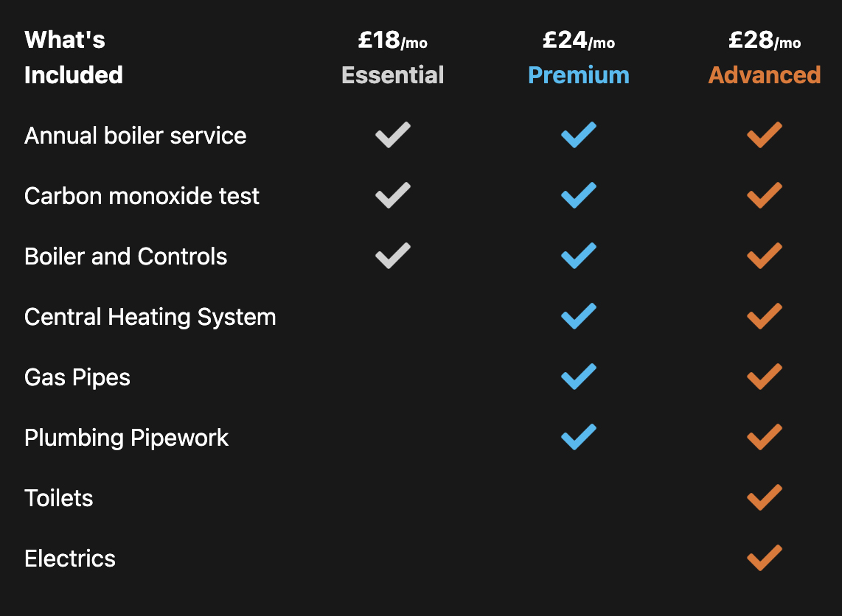Click the Annual boiler service row label
The width and height of the screenshot is (842, 616).
(136, 136)
